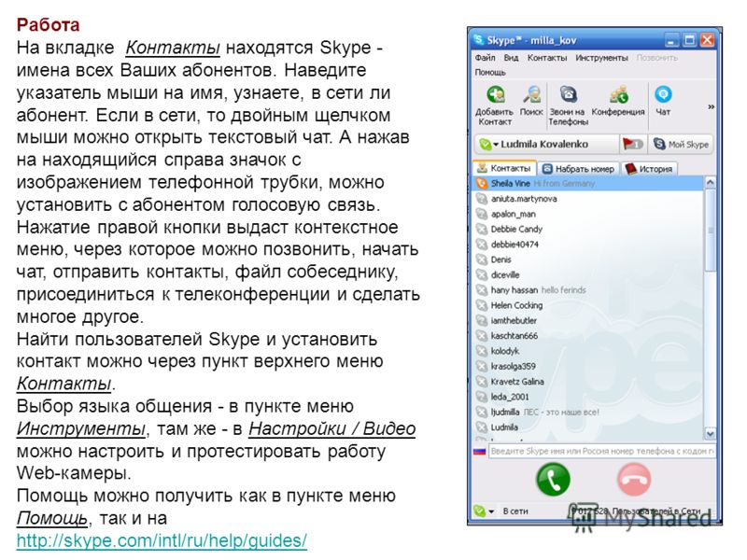Show more toolbar items via » chevron
This screenshot has width=747, height=560.
tap(711, 106)
